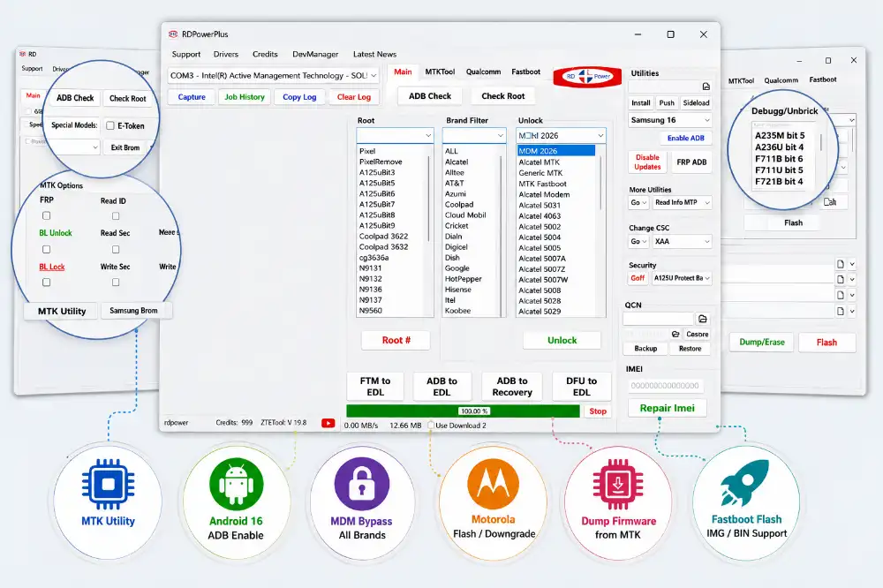Expand the Read Info MTP dropdown

pyautogui.click(x=682, y=202)
